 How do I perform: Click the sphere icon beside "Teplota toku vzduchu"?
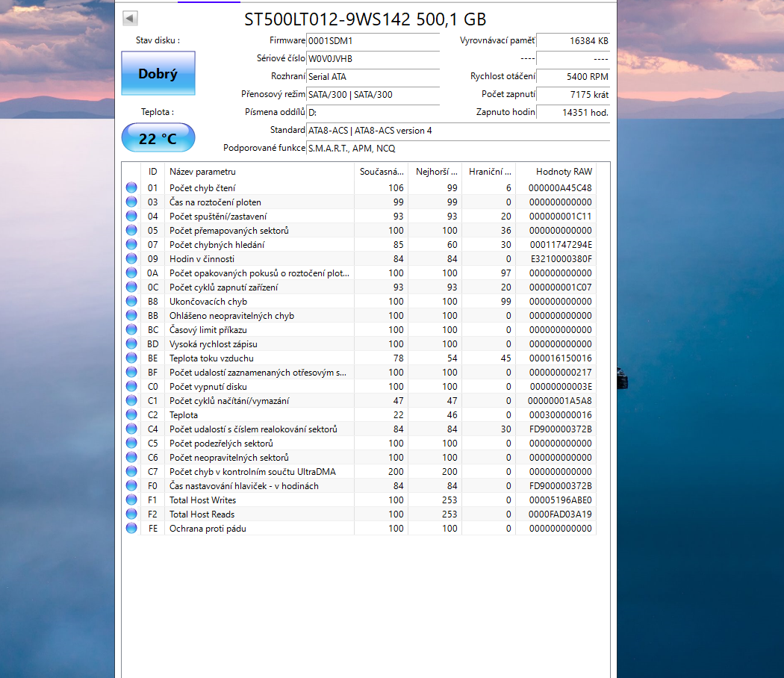tap(131, 358)
